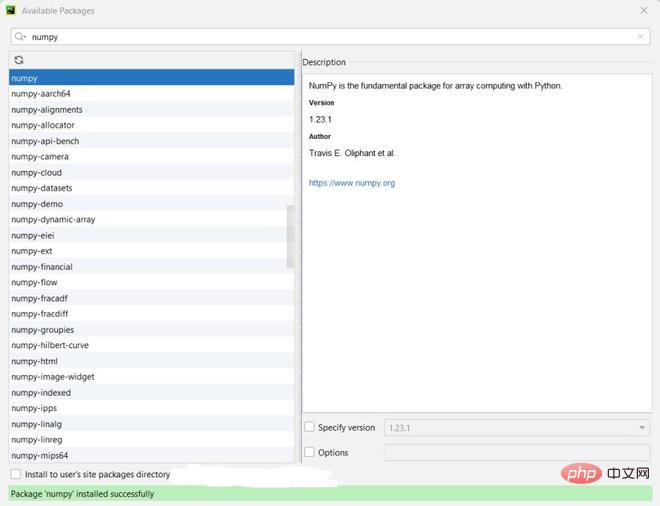Select the numpy package row
660x506 pixels.
click(x=152, y=78)
